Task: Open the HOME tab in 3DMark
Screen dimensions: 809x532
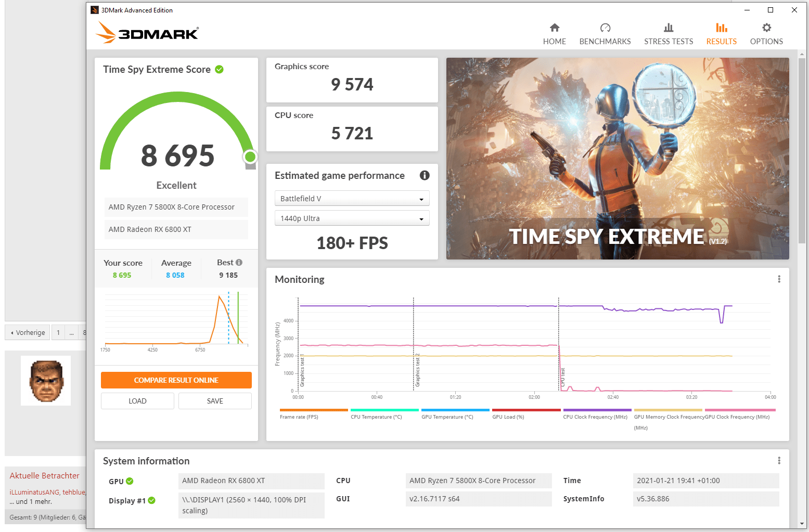Action: tap(554, 34)
